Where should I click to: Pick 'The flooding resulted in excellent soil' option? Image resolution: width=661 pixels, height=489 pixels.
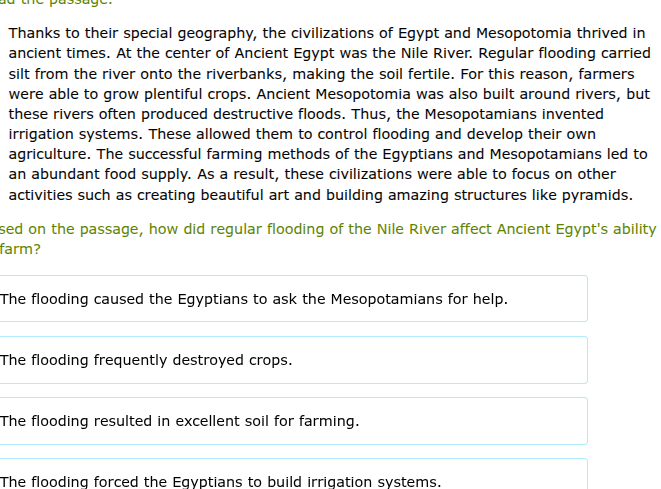point(180,421)
